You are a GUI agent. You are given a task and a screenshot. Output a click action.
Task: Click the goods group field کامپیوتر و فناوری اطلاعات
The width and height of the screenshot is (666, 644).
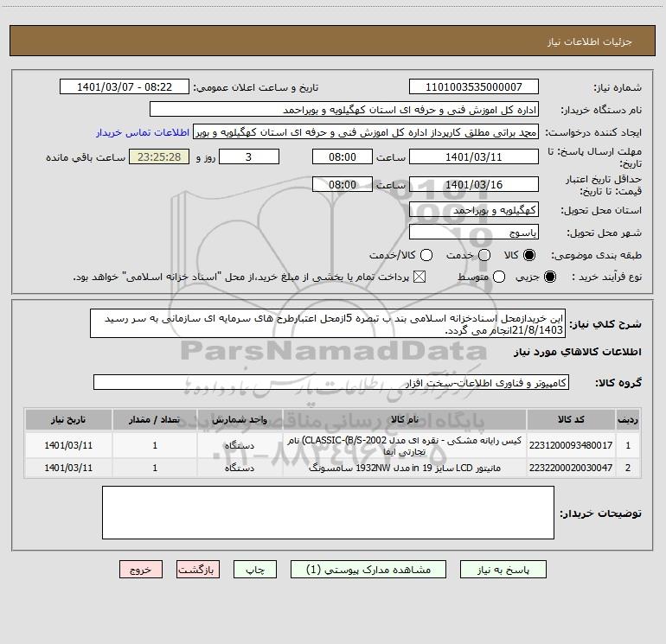coord(331,382)
